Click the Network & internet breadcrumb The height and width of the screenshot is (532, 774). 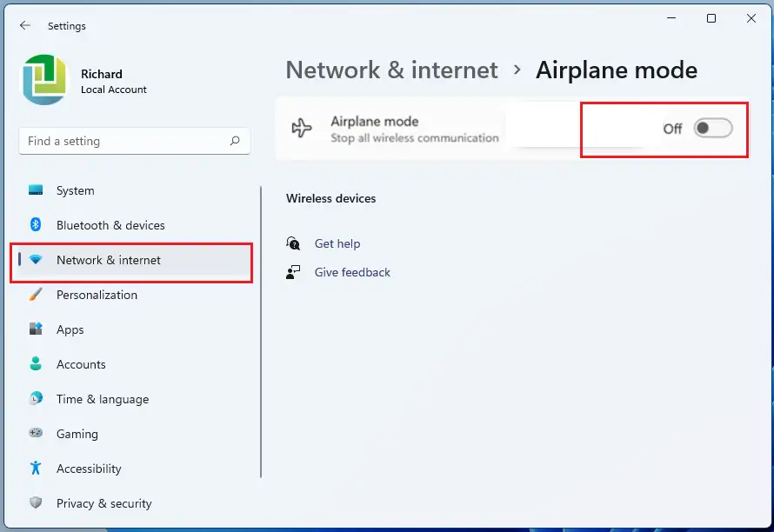[392, 70]
